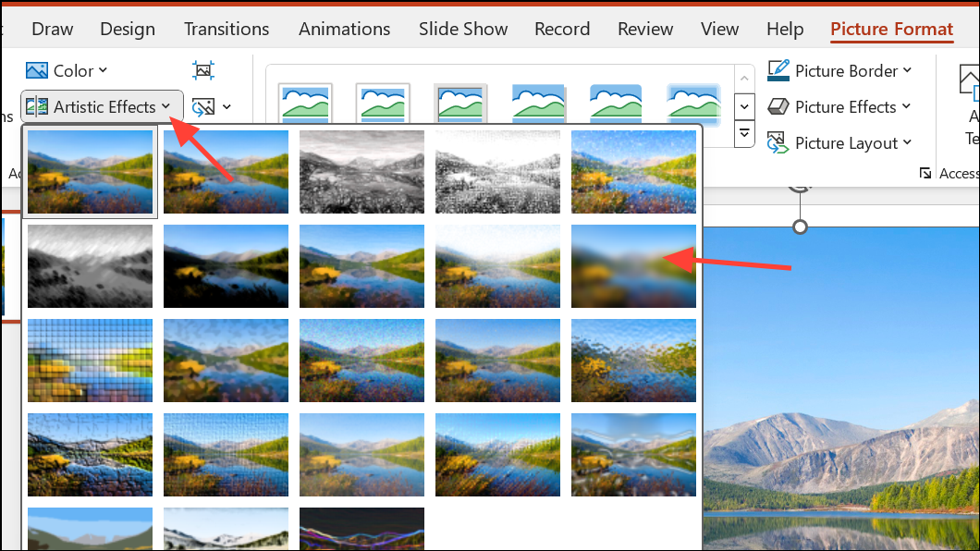Screen dimensions: 980x551
Task: Click the Picture Border pen icon
Action: click(x=778, y=70)
